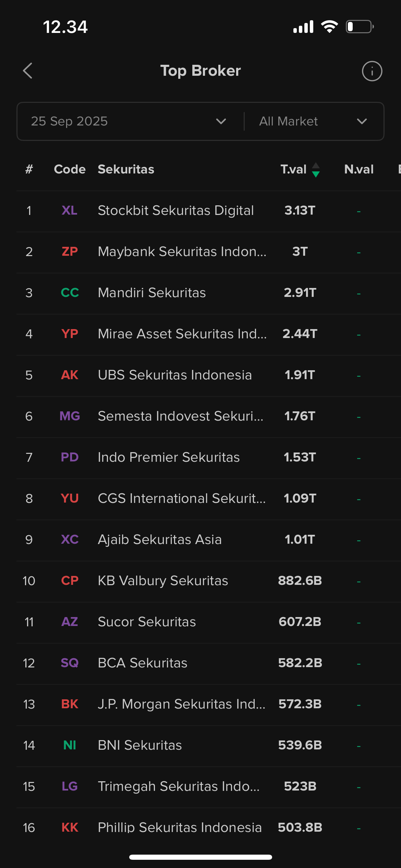
Task: Toggle the T.val sort arrows
Action: click(316, 170)
